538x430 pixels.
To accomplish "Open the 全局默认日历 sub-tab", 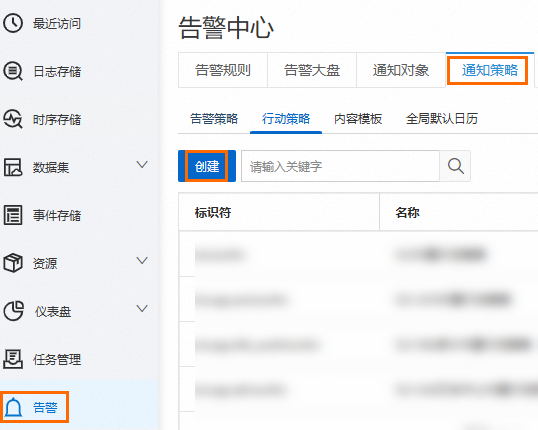I will (442, 119).
